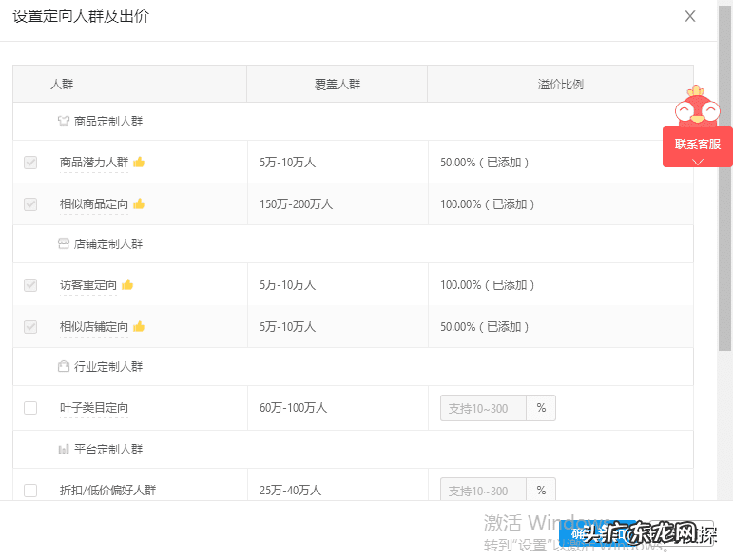The height and width of the screenshot is (560, 733).
Task: Expand the chevron under 联系客服
Action: (x=698, y=162)
